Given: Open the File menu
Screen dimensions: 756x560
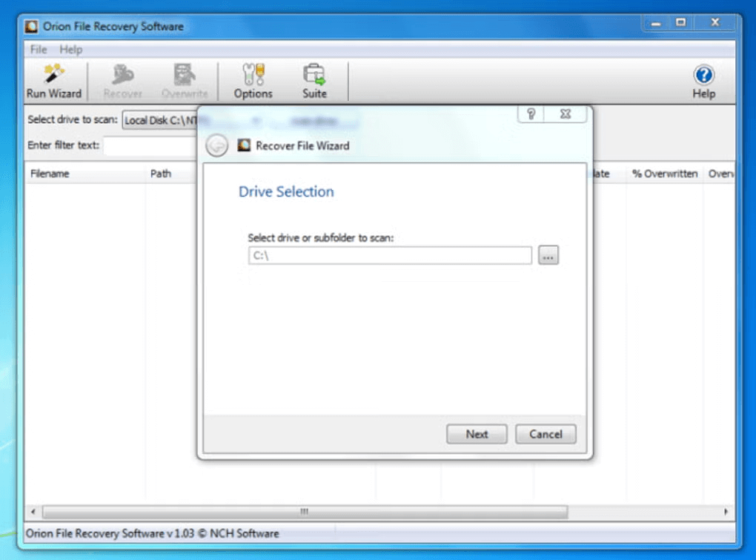Looking at the screenshot, I should point(39,49).
